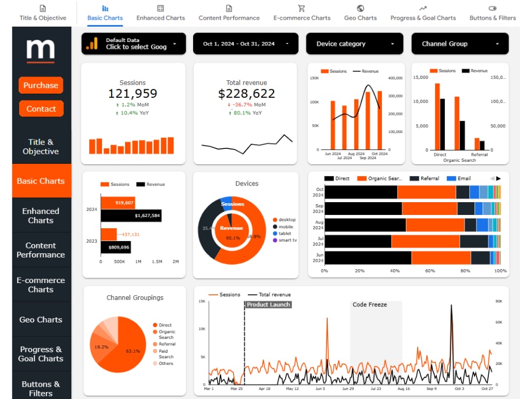This screenshot has height=399, width=532.
Task: Click the E-commerce Charts cart icon
Action: pos(301,8)
